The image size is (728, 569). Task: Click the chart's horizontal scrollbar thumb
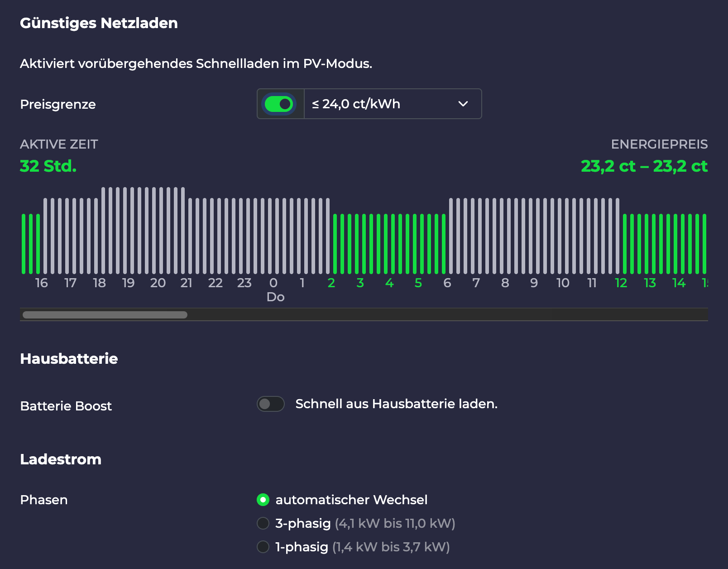tap(105, 315)
